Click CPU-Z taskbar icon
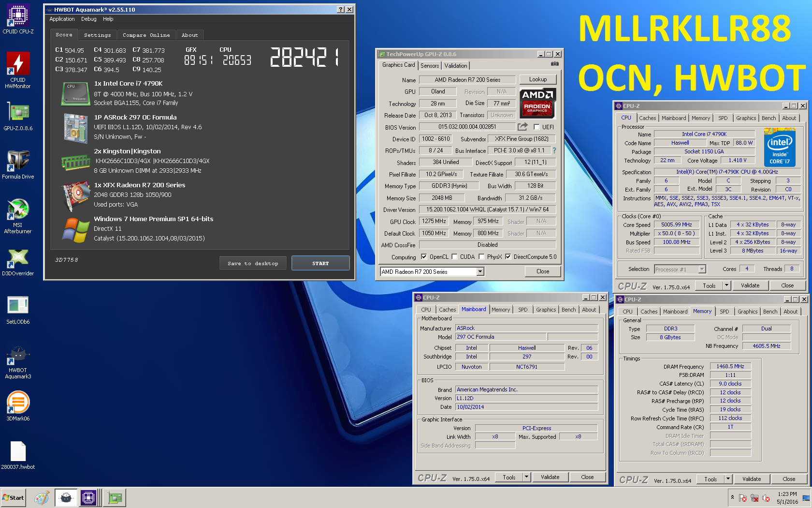 pyautogui.click(x=88, y=498)
